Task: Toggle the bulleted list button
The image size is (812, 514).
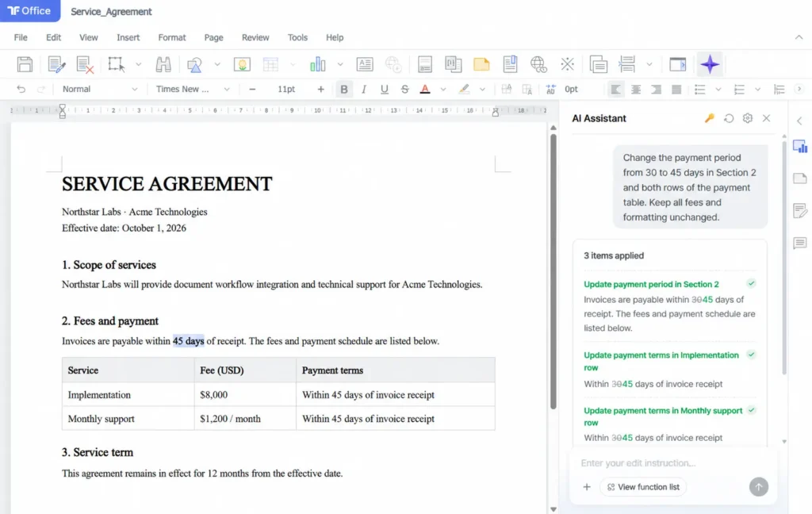Action: (699, 89)
